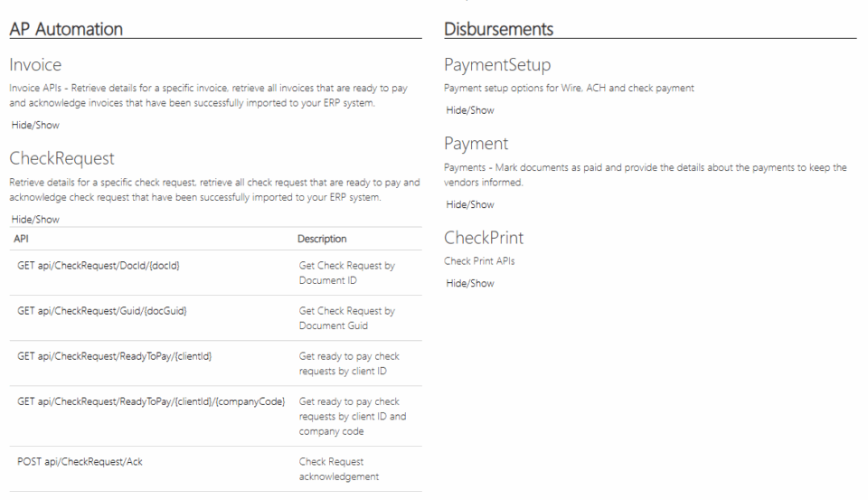The height and width of the screenshot is (500, 868).
Task: Toggle Hide/Show under the Invoice section
Action: 33,125
